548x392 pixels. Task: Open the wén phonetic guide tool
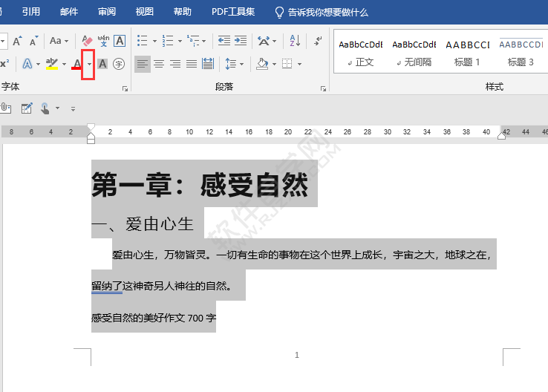coord(103,41)
